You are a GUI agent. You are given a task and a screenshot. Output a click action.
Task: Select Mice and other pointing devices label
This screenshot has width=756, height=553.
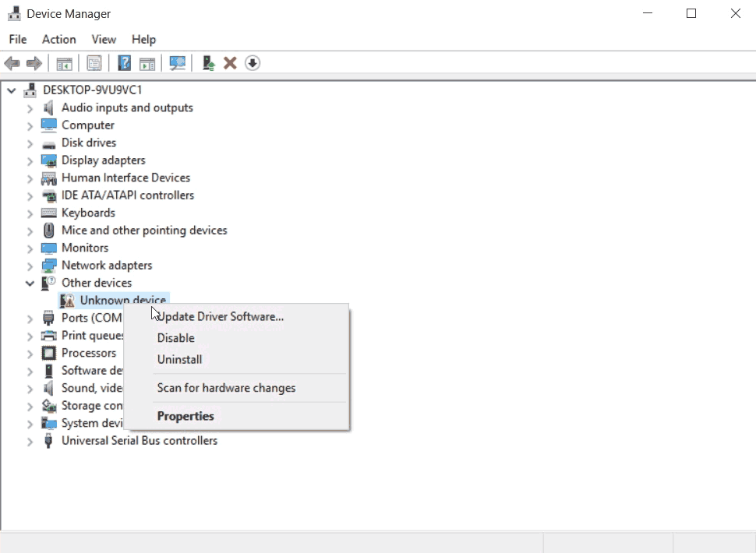[144, 231]
